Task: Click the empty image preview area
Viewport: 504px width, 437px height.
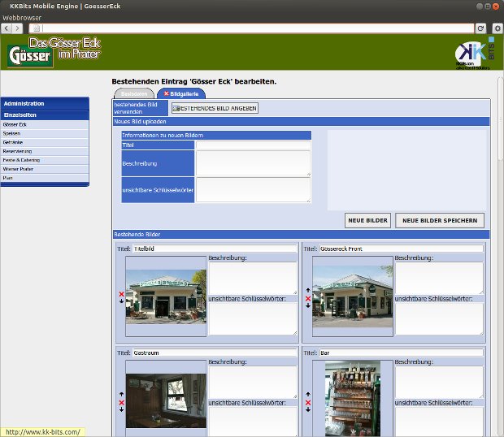Action: 406,171
